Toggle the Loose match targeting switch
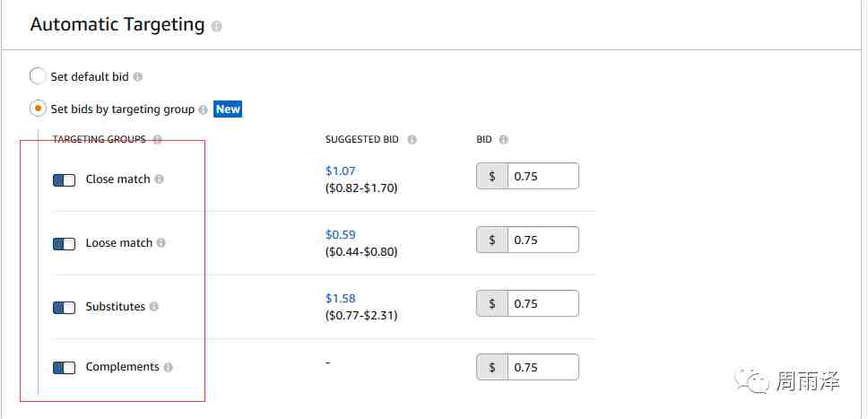 click(x=65, y=244)
